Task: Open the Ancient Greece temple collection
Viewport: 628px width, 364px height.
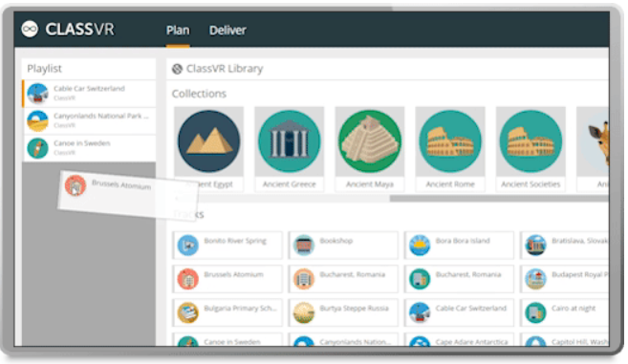Action: 290,141
